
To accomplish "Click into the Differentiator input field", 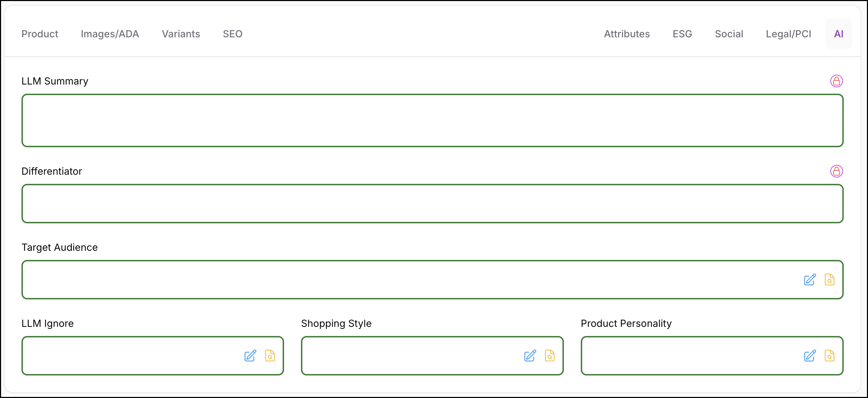I will [x=432, y=204].
